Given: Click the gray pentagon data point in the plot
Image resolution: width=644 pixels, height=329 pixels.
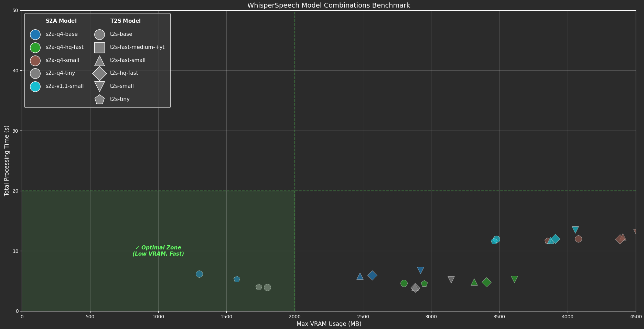Looking at the screenshot, I should click(259, 287).
